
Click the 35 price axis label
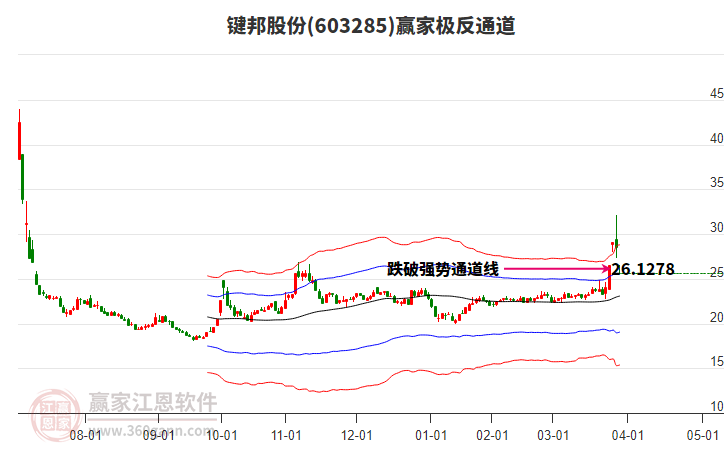[717, 183]
